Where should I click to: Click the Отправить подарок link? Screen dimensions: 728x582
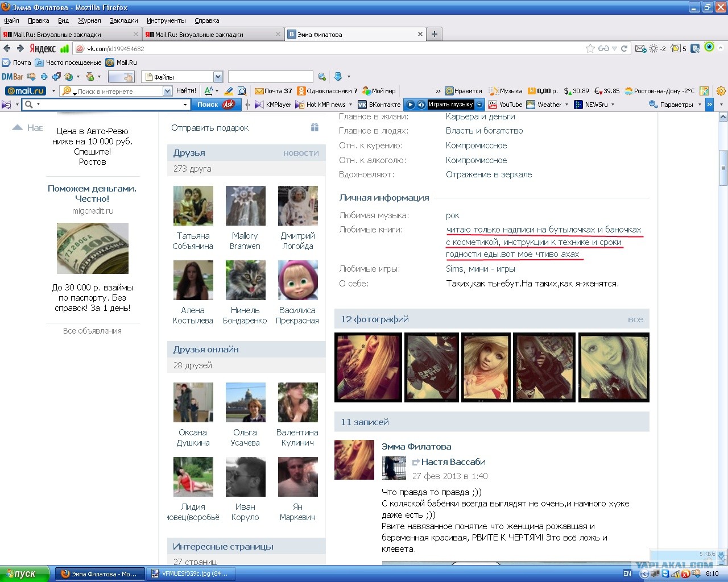(210, 128)
